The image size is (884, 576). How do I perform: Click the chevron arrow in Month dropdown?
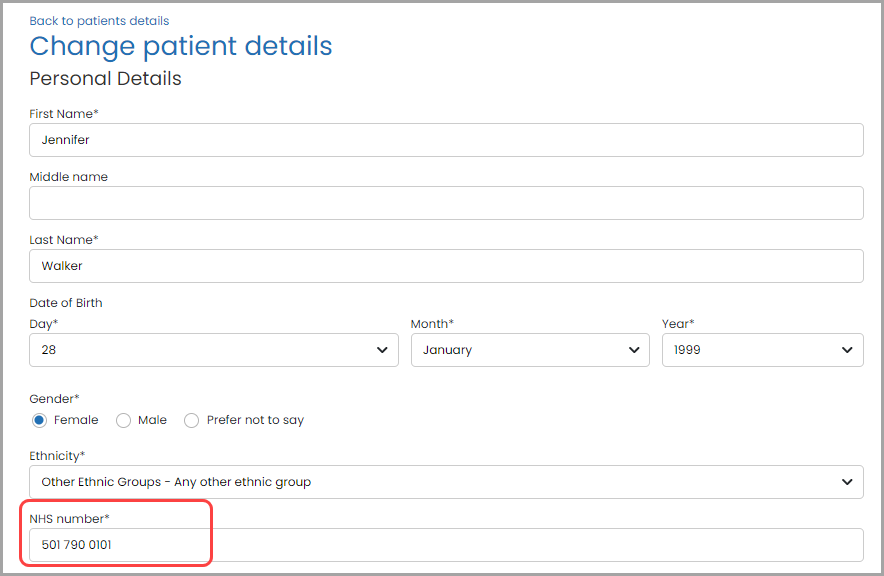tap(634, 350)
